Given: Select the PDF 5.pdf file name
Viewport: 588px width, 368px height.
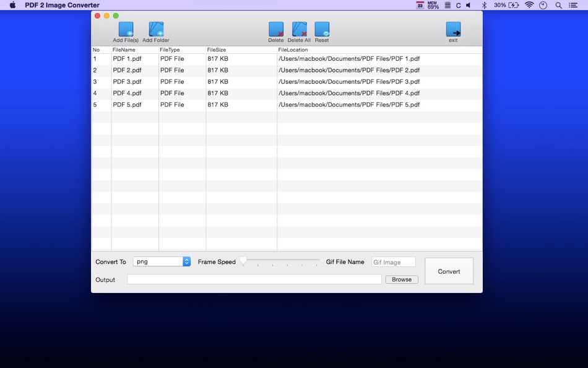Looking at the screenshot, I should point(127,105).
